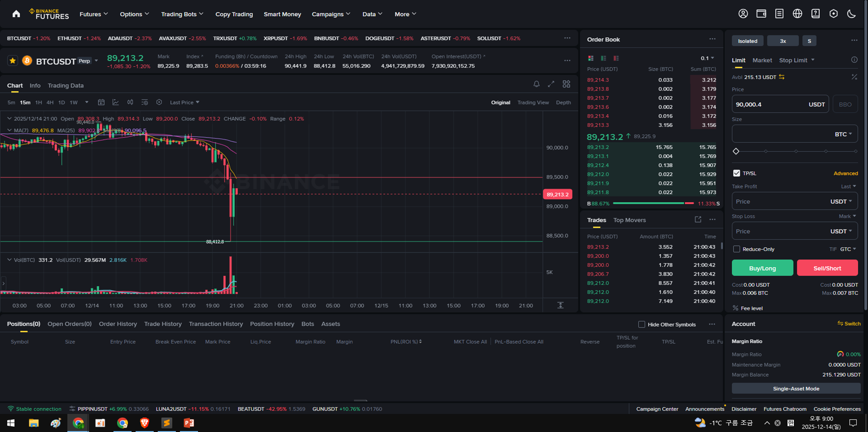Click the limit Price input field
The height and width of the screenshot is (432, 868).
click(780, 104)
